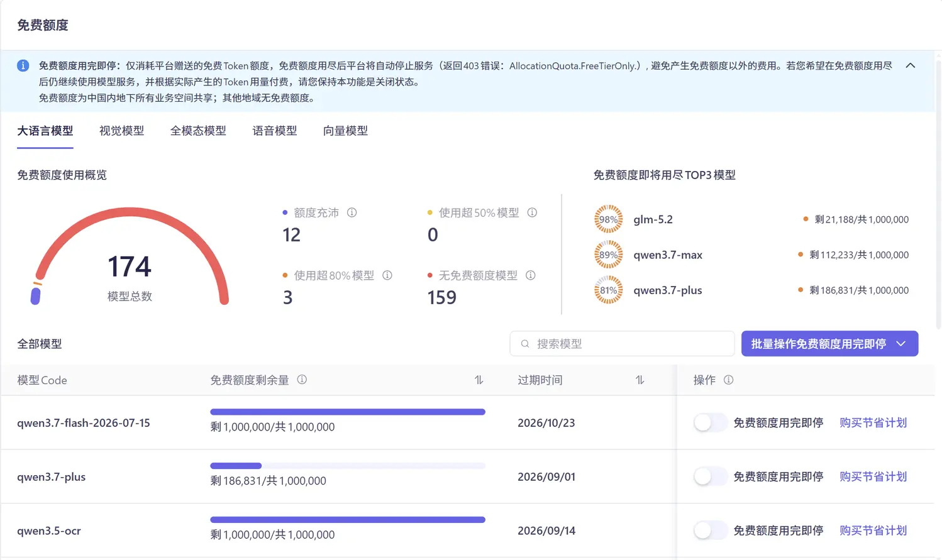
Task: Click the 使用超80%模型 count of 3
Action: [x=288, y=298]
